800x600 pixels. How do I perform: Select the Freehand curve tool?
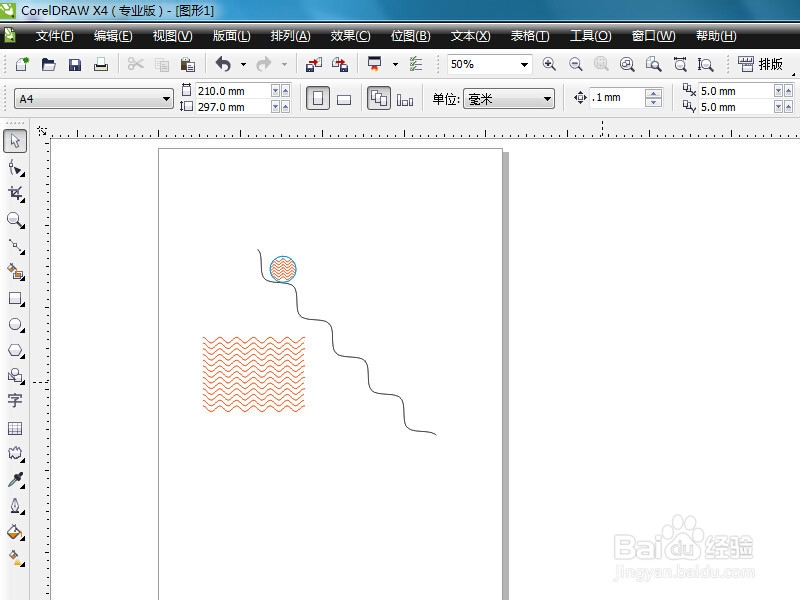15,246
